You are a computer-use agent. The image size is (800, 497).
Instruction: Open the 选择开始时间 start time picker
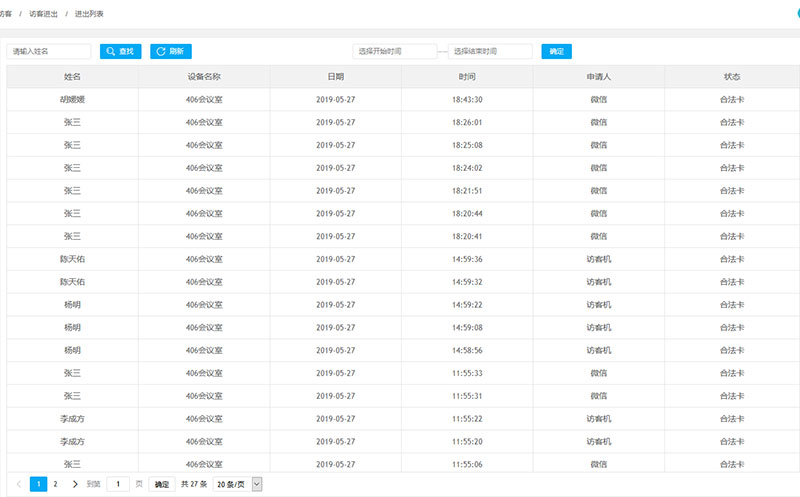pyautogui.click(x=394, y=51)
